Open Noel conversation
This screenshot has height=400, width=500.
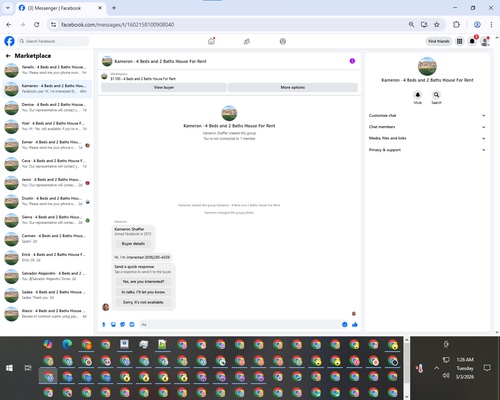(x=47, y=126)
